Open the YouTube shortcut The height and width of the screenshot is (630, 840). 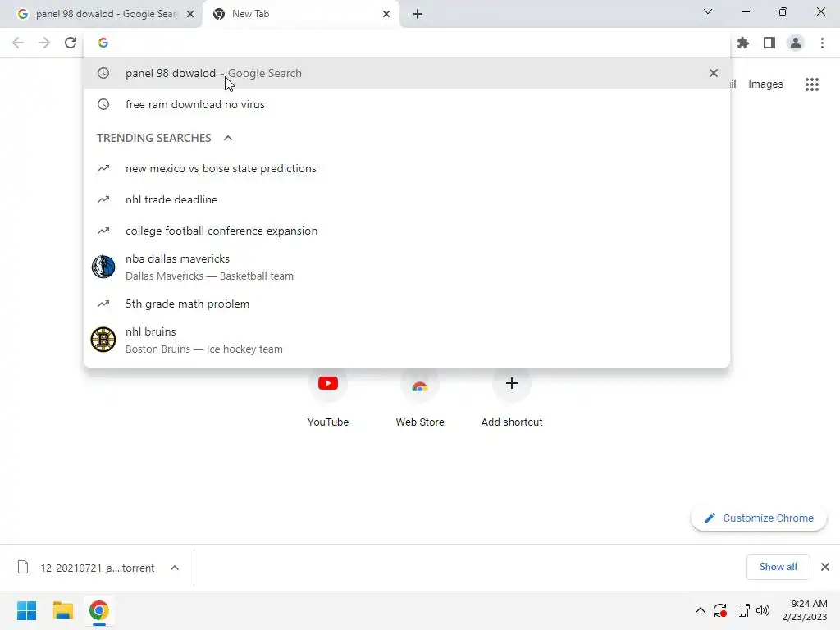[328, 397]
